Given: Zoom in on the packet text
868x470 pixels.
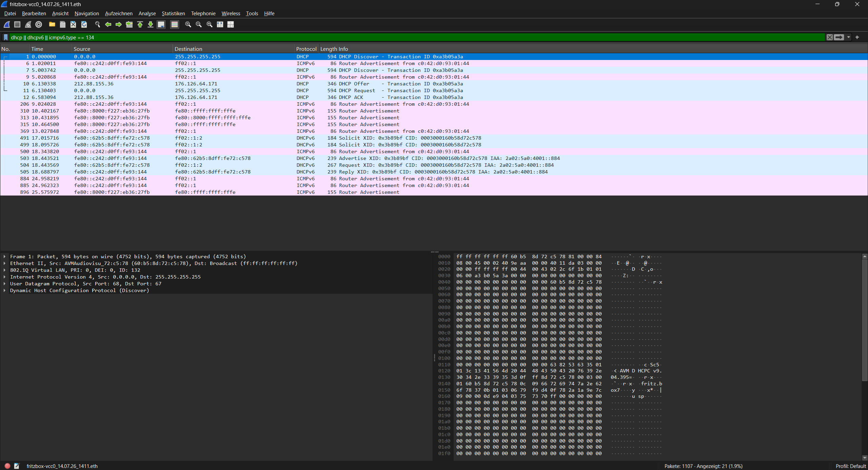Looking at the screenshot, I should coord(188,24).
